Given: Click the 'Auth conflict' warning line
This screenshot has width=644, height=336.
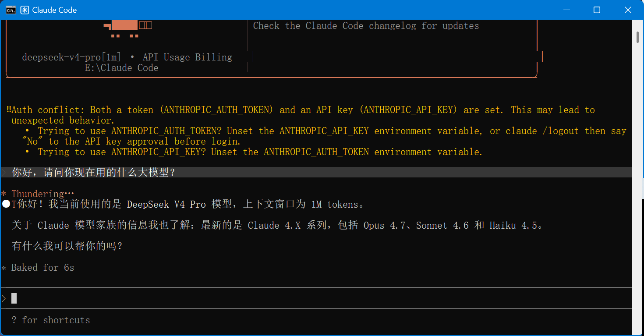Looking at the screenshot, I should pyautogui.click(x=301, y=110).
